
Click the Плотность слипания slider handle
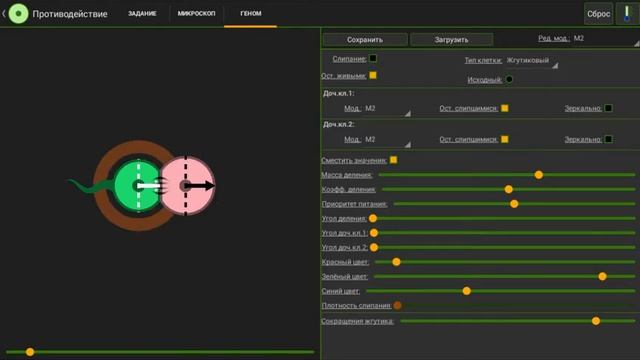pos(398,305)
